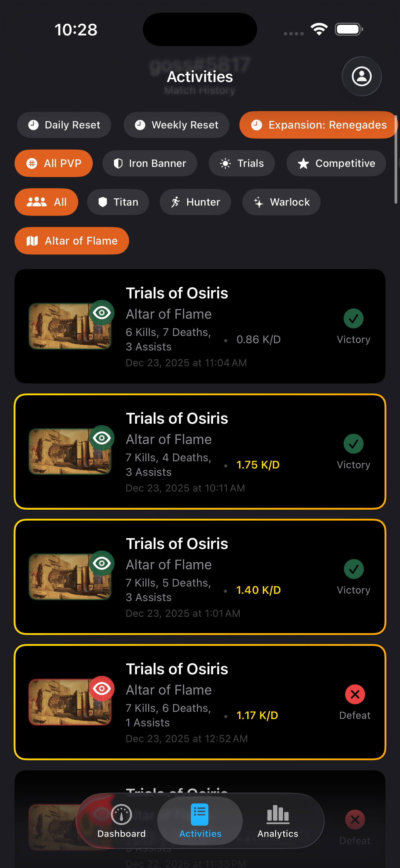The height and width of the screenshot is (868, 400).
Task: Enable the Weekly Reset filter
Action: [x=176, y=125]
